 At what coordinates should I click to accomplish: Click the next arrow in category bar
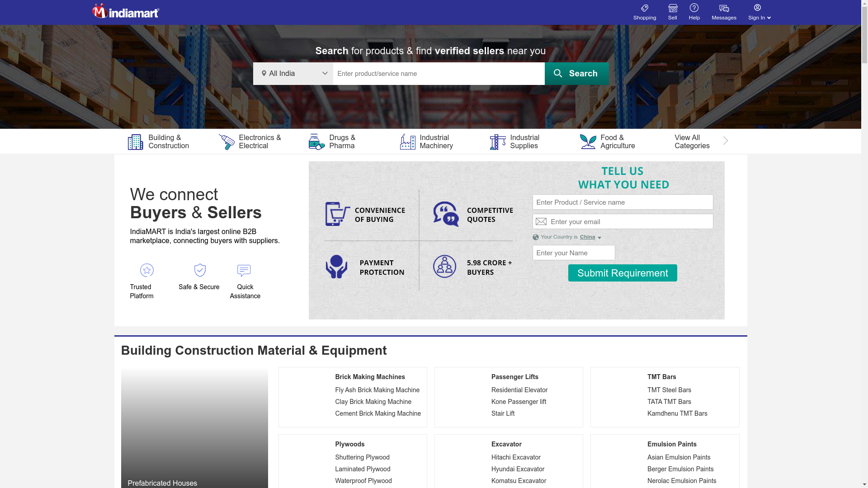click(x=726, y=141)
